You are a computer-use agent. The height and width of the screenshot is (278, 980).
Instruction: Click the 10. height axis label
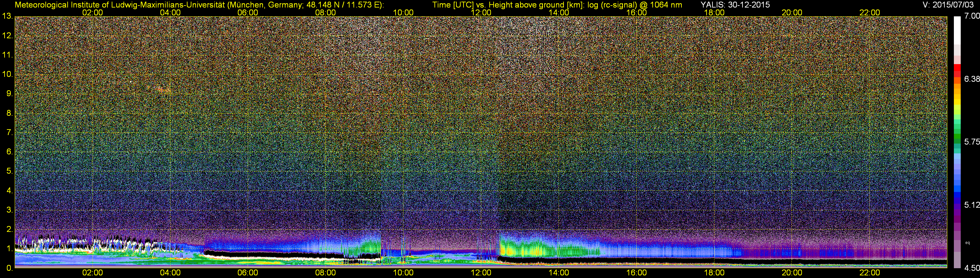[x=8, y=74]
